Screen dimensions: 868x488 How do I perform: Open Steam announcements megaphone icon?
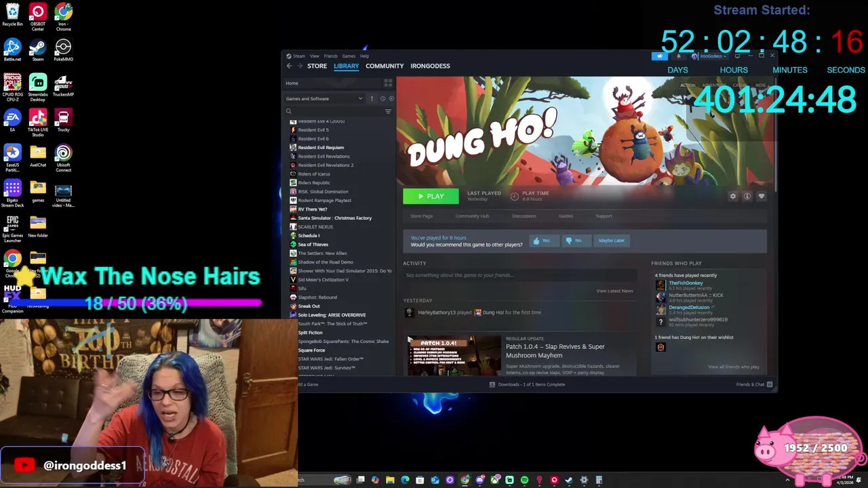(x=659, y=56)
